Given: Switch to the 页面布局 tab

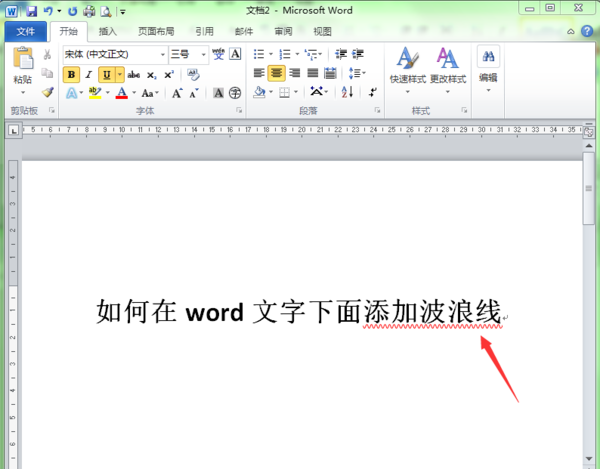Looking at the screenshot, I should pyautogui.click(x=156, y=31).
